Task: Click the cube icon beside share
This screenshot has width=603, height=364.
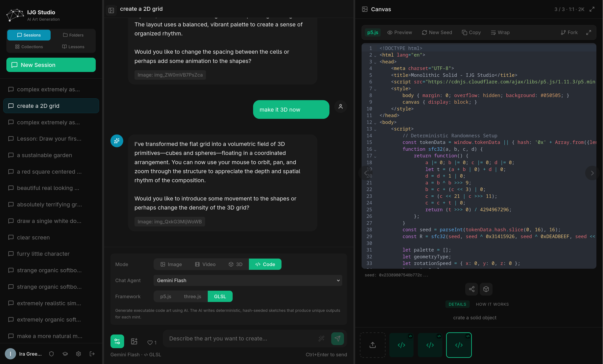Action: click(486, 289)
